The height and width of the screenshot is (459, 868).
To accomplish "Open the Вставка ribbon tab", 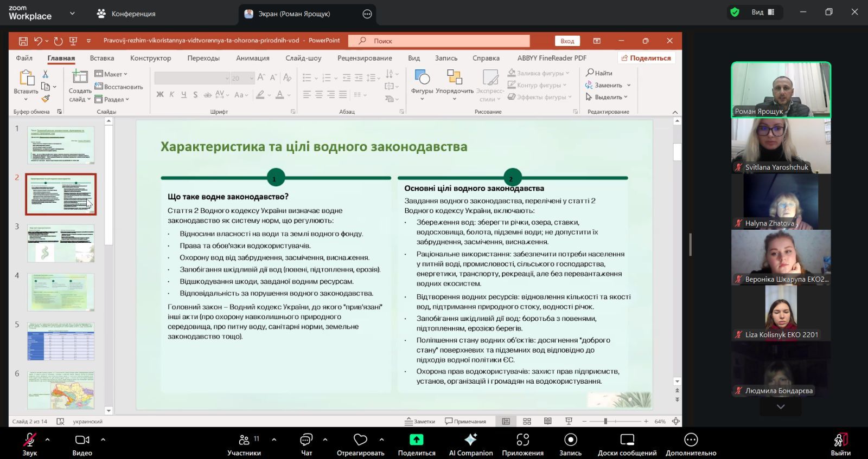I will [102, 58].
